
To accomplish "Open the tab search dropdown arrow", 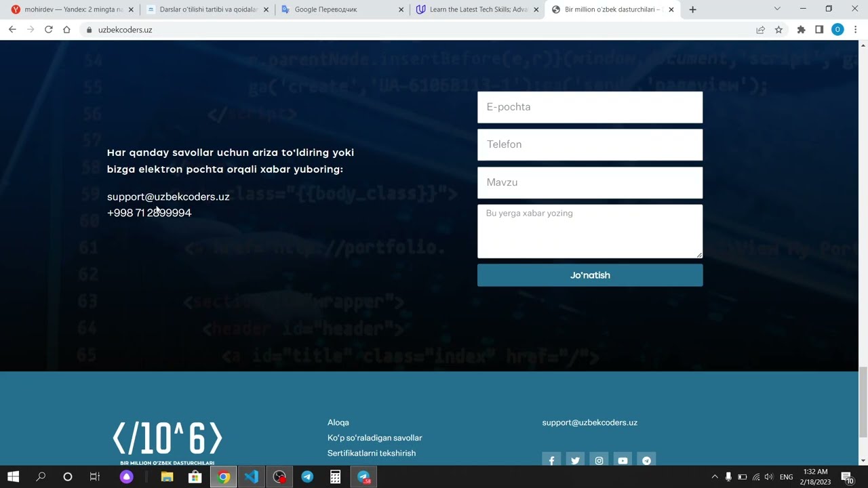I will (x=777, y=9).
